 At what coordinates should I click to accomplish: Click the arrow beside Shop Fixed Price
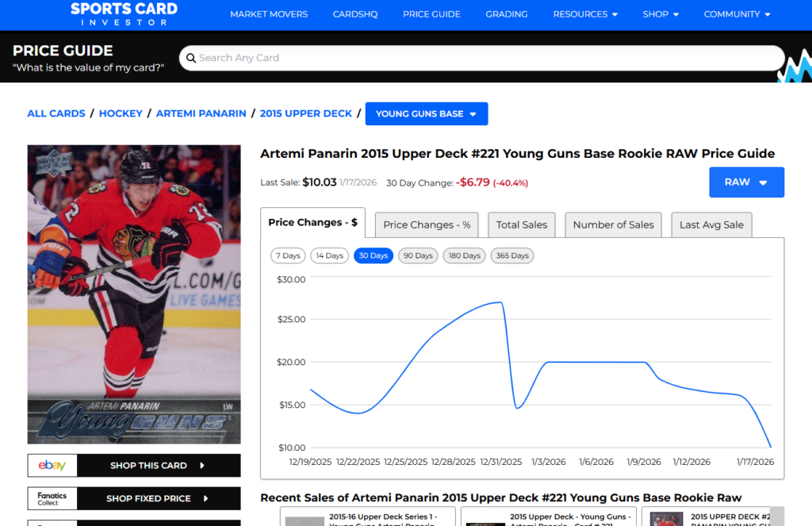tap(205, 498)
